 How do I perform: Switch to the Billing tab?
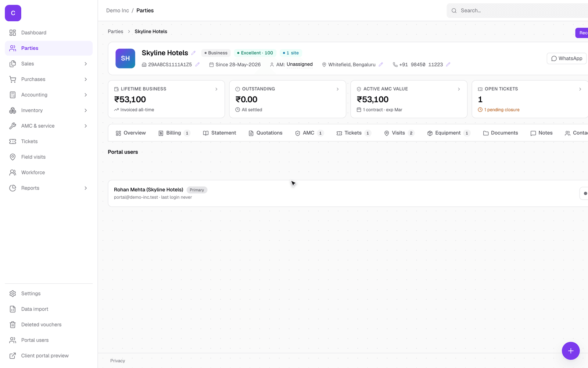(x=174, y=133)
